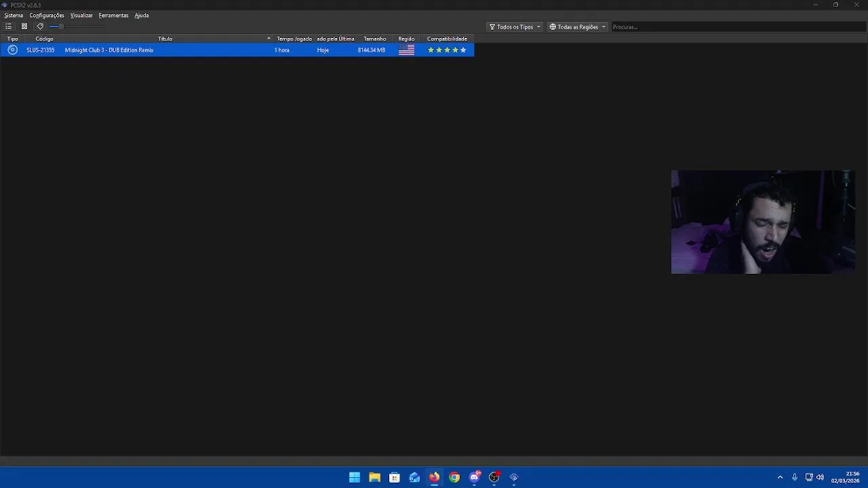Image resolution: width=868 pixels, height=488 pixels.
Task: Open Outlook from taskbar
Action: click(414, 477)
